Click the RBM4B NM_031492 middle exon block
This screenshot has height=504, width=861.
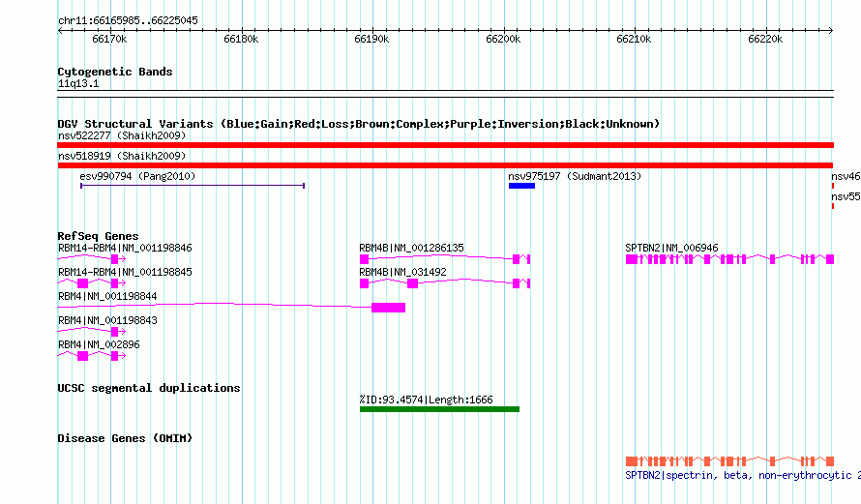(x=412, y=283)
